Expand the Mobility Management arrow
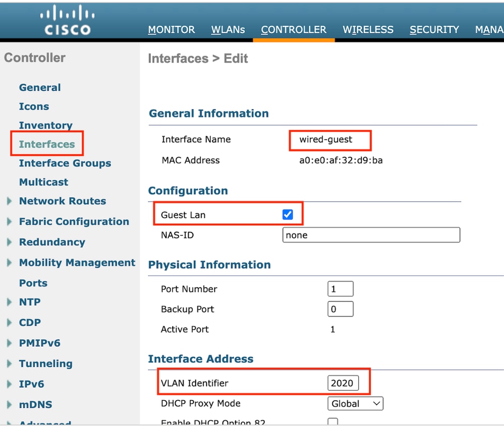Viewport: 504px width, 431px height. pos(9,263)
